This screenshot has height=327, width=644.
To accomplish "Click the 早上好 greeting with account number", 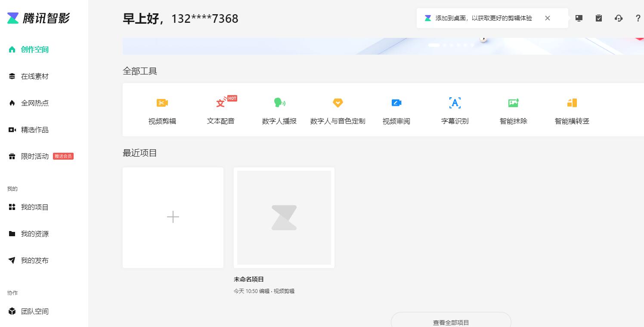I will pyautogui.click(x=180, y=19).
